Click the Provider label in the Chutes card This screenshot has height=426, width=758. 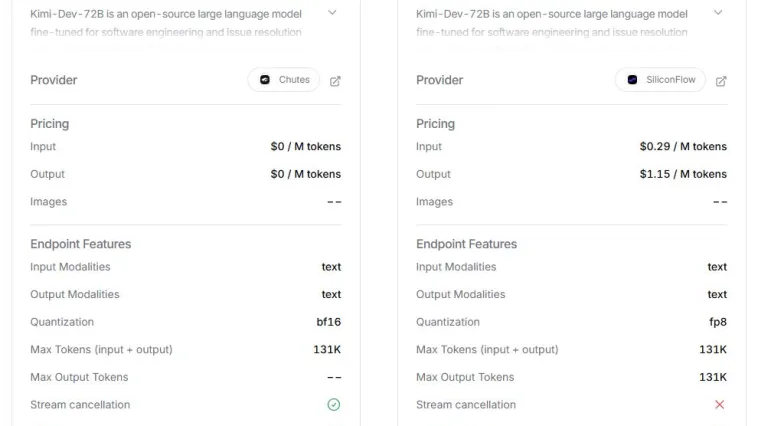pyautogui.click(x=54, y=80)
